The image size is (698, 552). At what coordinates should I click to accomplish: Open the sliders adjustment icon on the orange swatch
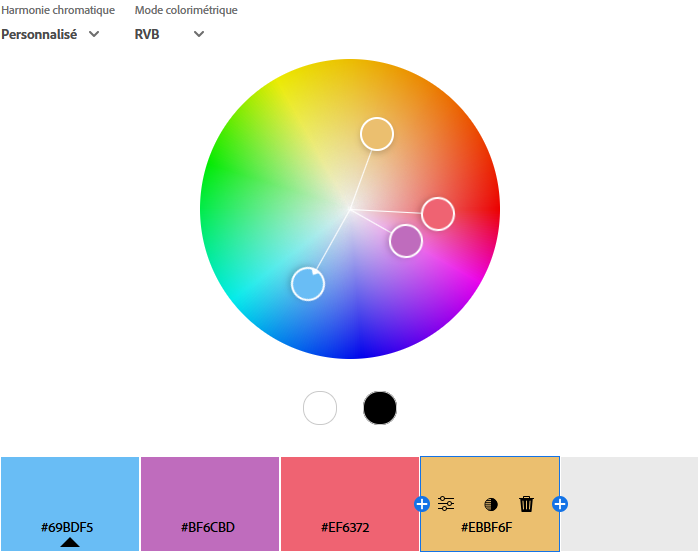click(446, 504)
